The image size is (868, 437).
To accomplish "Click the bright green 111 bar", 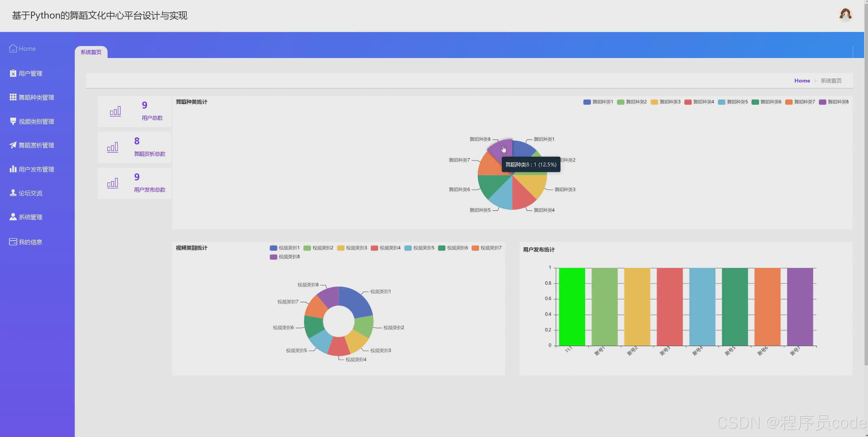I will pos(571,307).
